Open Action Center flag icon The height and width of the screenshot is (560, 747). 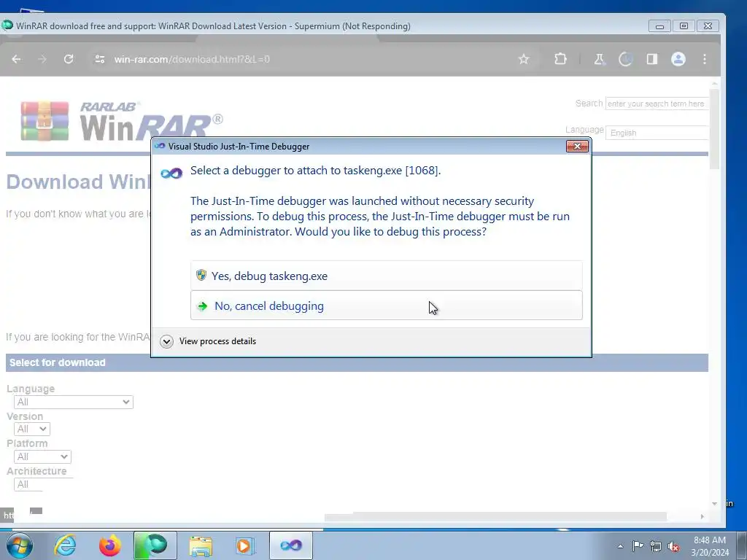tap(638, 545)
